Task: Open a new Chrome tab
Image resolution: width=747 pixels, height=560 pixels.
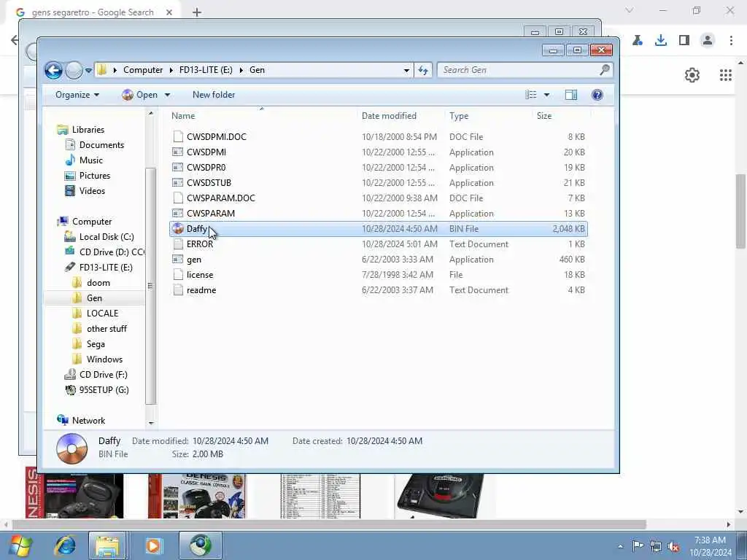Action: [197, 12]
